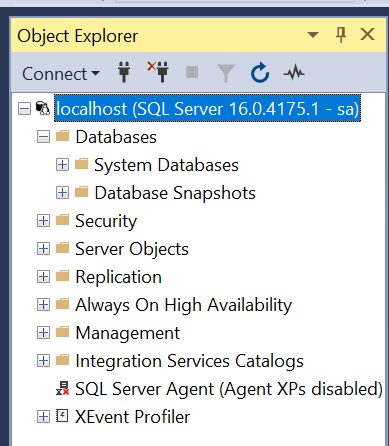Close the Object Explorer panel
The width and height of the screenshot is (389, 446).
tap(367, 34)
